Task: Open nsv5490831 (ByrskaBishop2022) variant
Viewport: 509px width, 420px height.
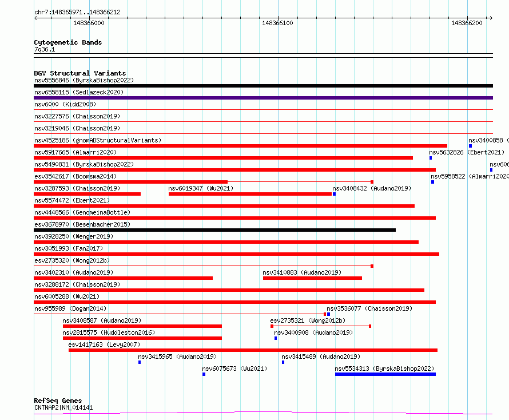Action: coord(84,164)
